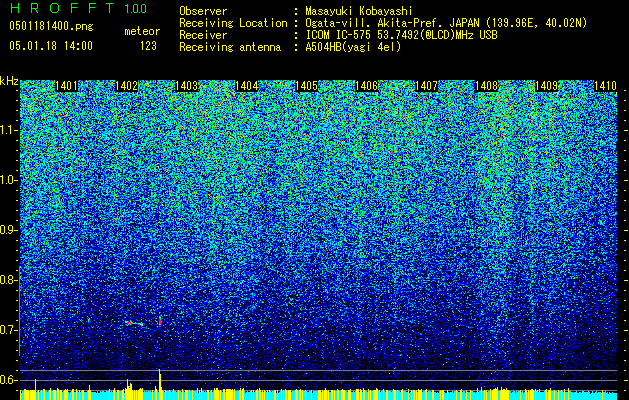Click the 1404 time marker

pos(246,86)
